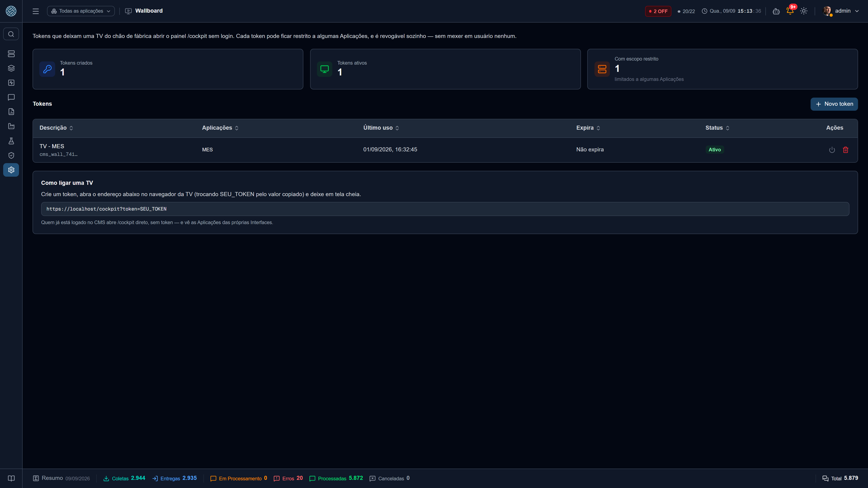Click Canceladas 0 in status bar
The height and width of the screenshot is (488, 868).
[x=389, y=479]
